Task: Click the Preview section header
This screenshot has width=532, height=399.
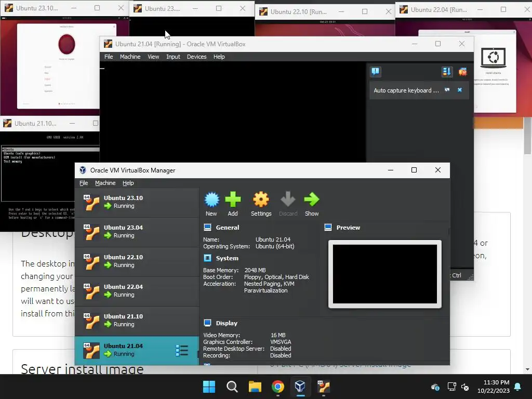Action: click(x=348, y=228)
